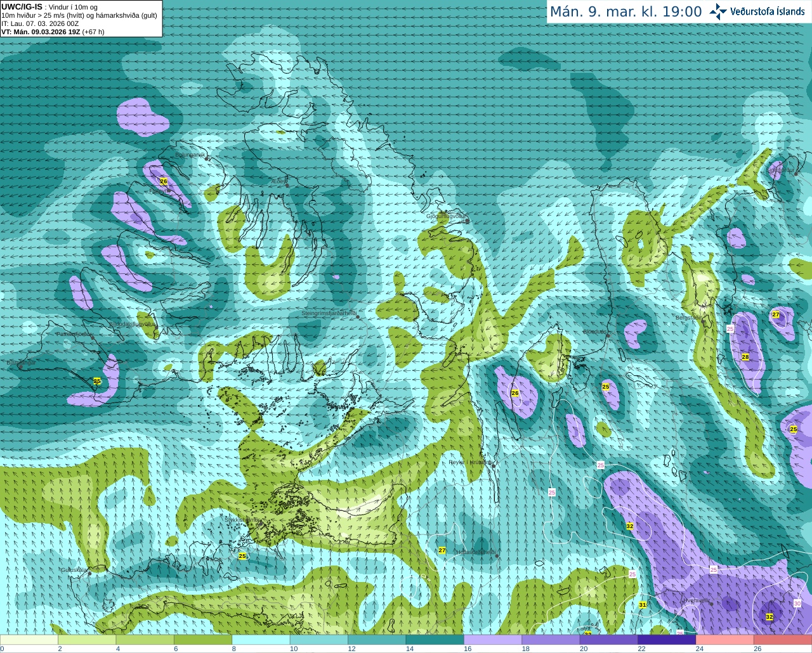Pick the legend swatch between 20 and 22
Viewport: 812px width, 653px height.
click(609, 640)
